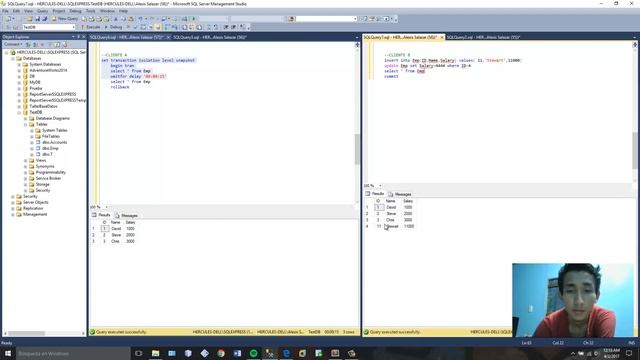This screenshot has height=360, width=640.
Task: Switch to the inactive SQLQuery tab in right pane
Action: 483,37
